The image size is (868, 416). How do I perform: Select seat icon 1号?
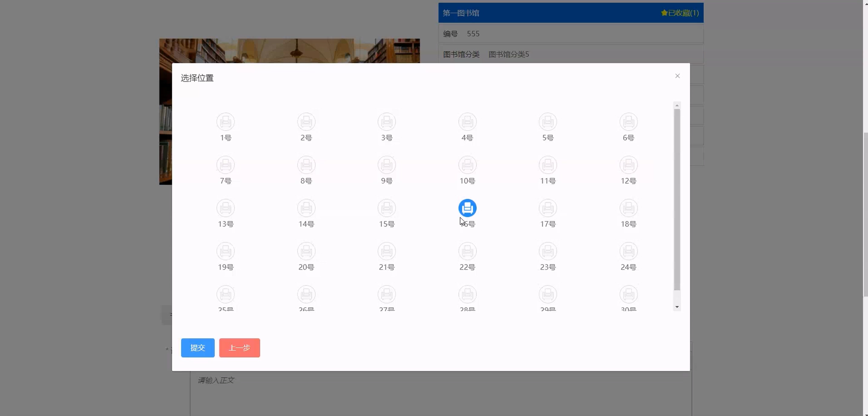coord(225,122)
